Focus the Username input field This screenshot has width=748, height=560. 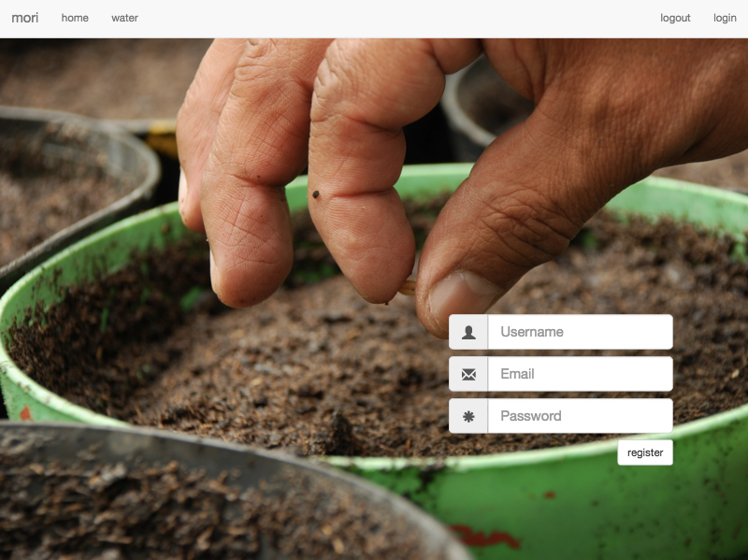click(x=580, y=332)
